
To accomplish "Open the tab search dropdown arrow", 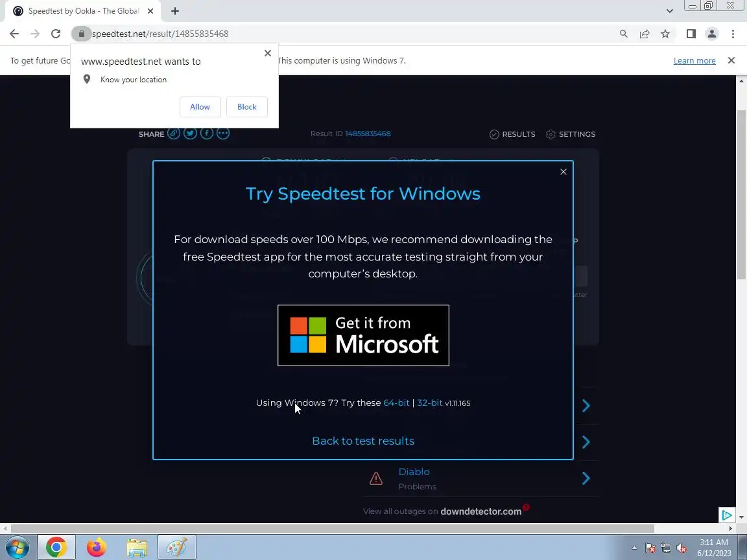I will point(669,11).
